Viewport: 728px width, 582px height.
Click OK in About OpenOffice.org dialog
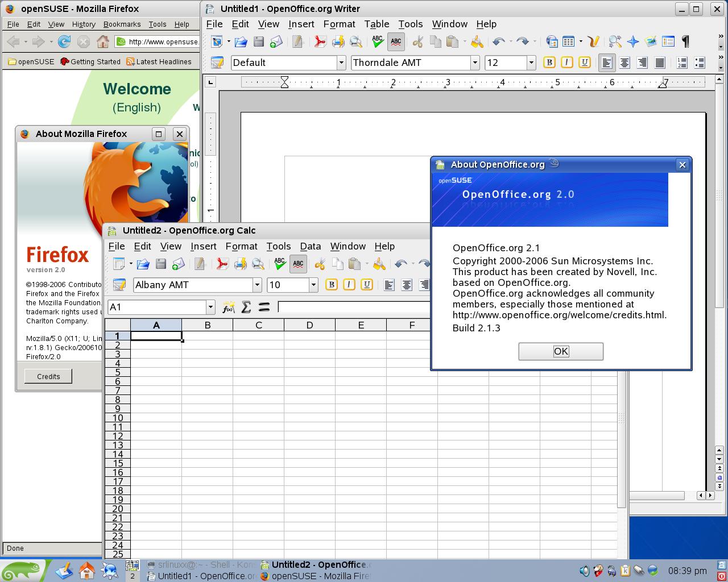(x=561, y=351)
